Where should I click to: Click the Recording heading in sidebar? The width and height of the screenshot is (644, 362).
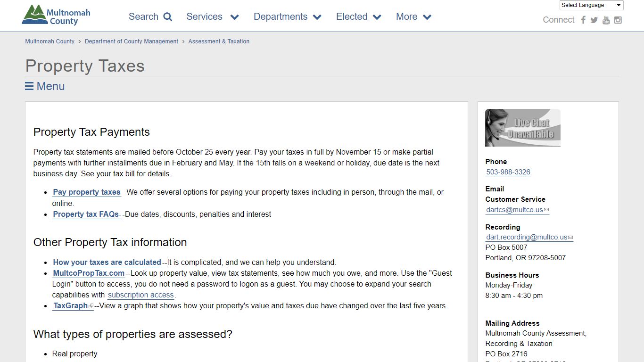503,227
